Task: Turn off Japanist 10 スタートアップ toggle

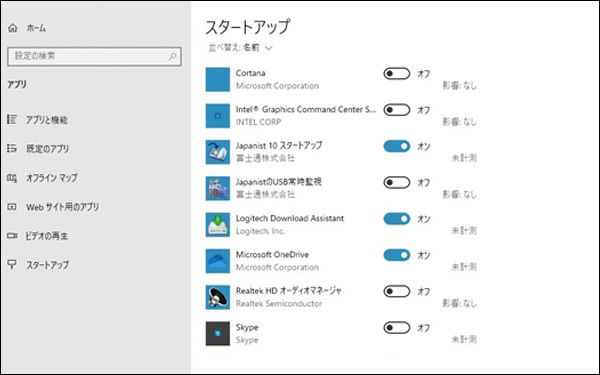Action: click(x=397, y=146)
